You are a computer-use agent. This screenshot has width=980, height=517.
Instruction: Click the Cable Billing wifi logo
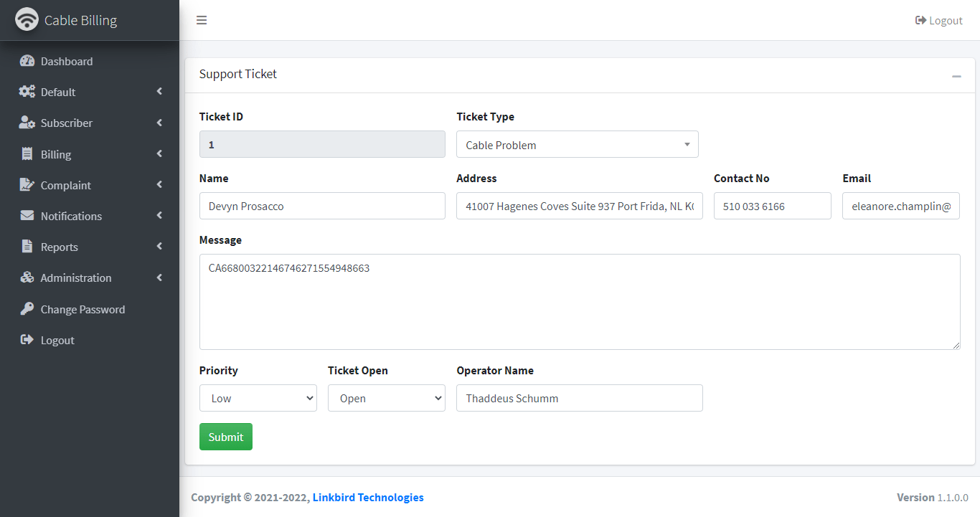[x=27, y=20]
